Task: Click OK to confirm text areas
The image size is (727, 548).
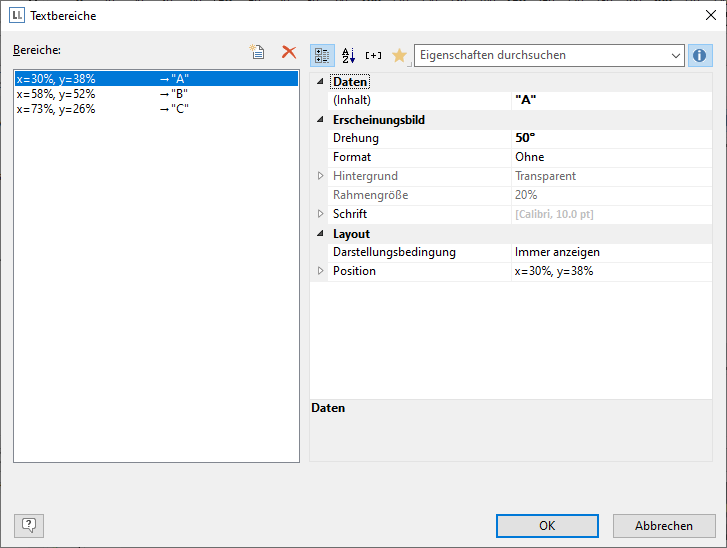Action: 547,526
